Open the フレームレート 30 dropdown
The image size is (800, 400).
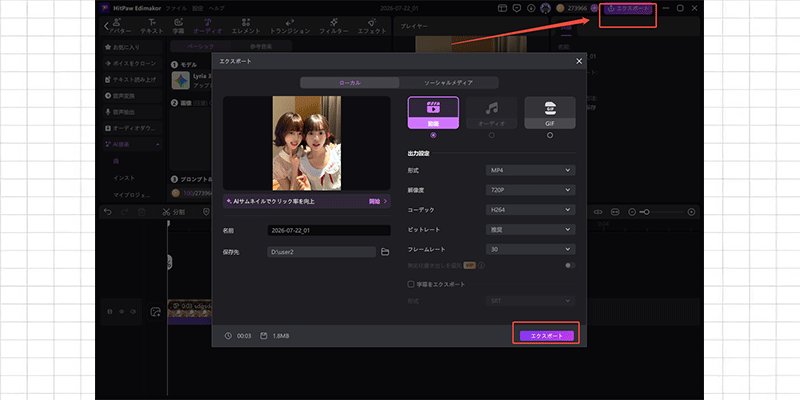531,249
